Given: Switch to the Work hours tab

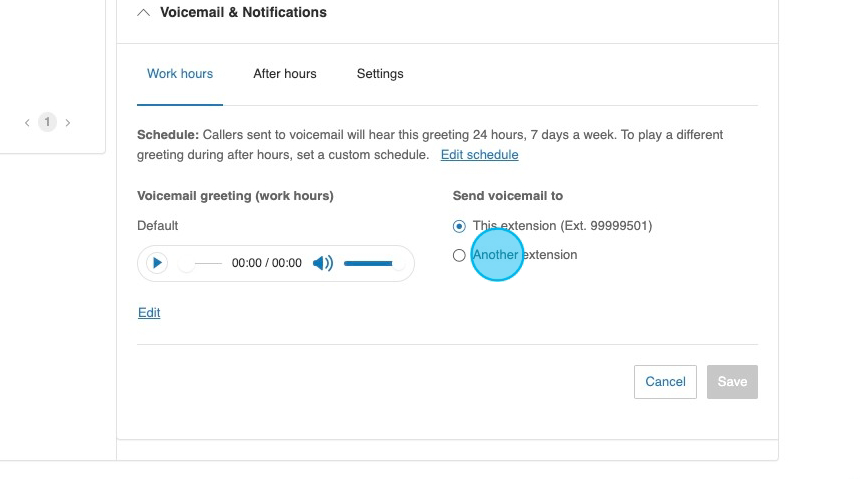Looking at the screenshot, I should click(x=180, y=74).
